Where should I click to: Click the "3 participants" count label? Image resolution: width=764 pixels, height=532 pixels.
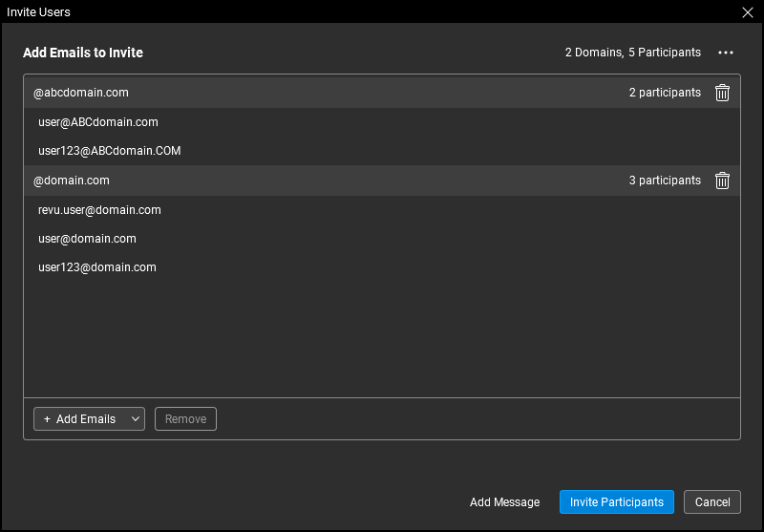coord(665,181)
